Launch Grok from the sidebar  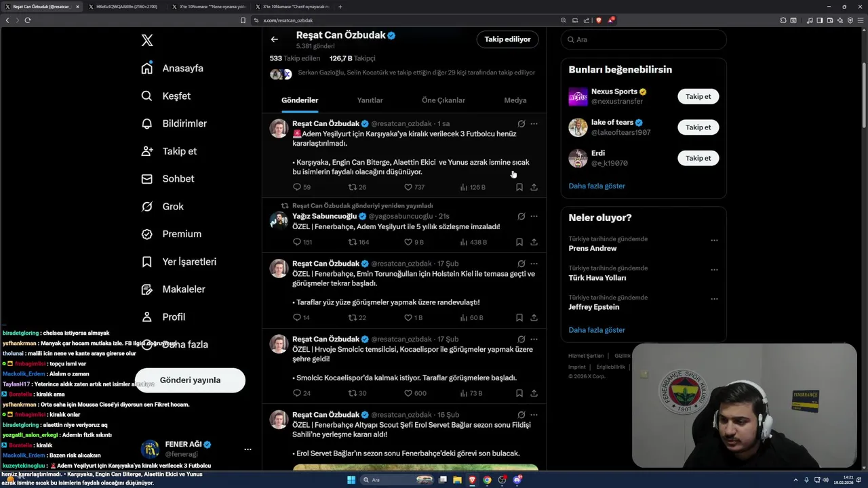(162, 207)
